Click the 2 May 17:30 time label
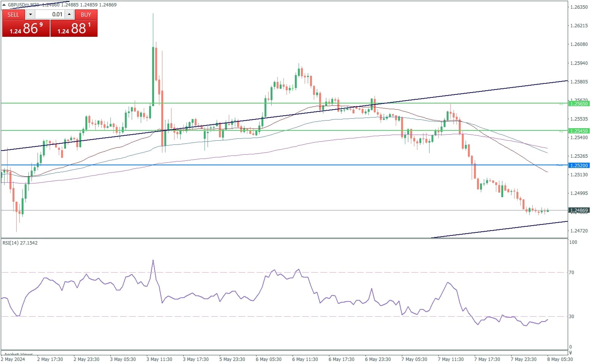Screen dimensions: 592x364 (x=50, y=359)
